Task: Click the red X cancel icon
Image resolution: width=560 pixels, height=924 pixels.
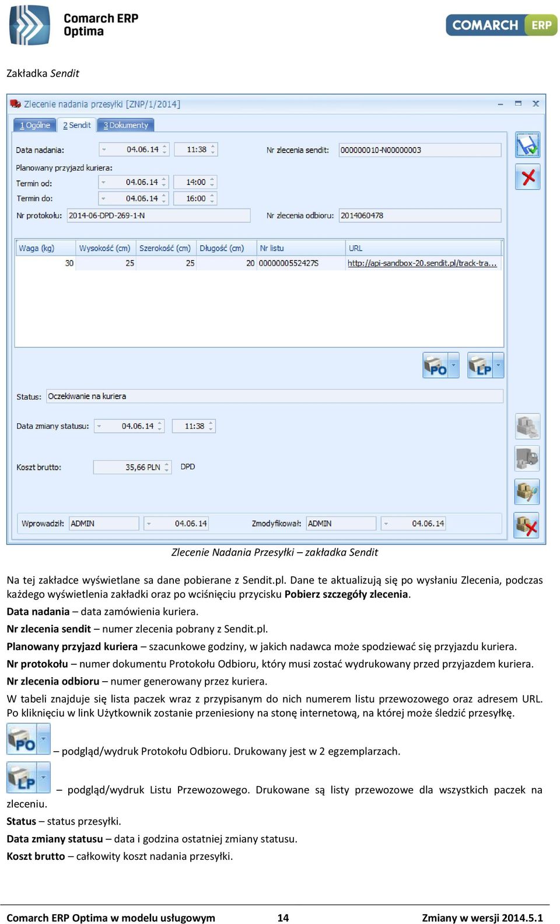Action: point(527,177)
